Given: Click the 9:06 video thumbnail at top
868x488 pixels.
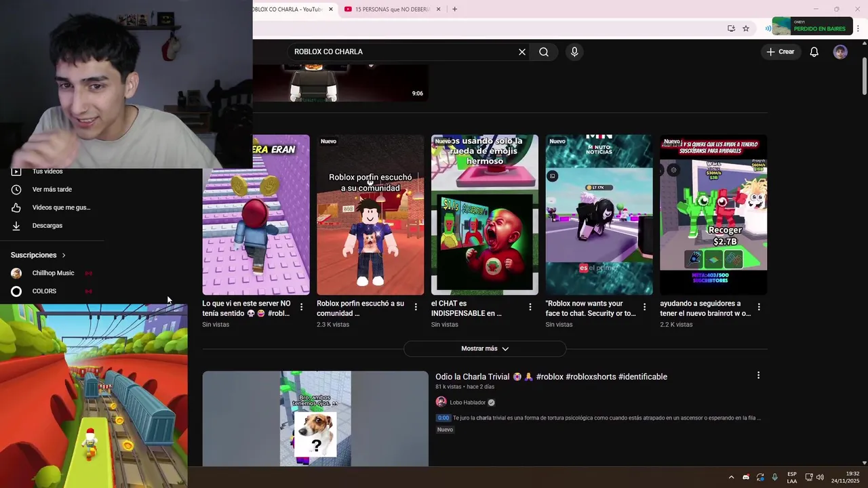Looking at the screenshot, I should click(x=340, y=83).
